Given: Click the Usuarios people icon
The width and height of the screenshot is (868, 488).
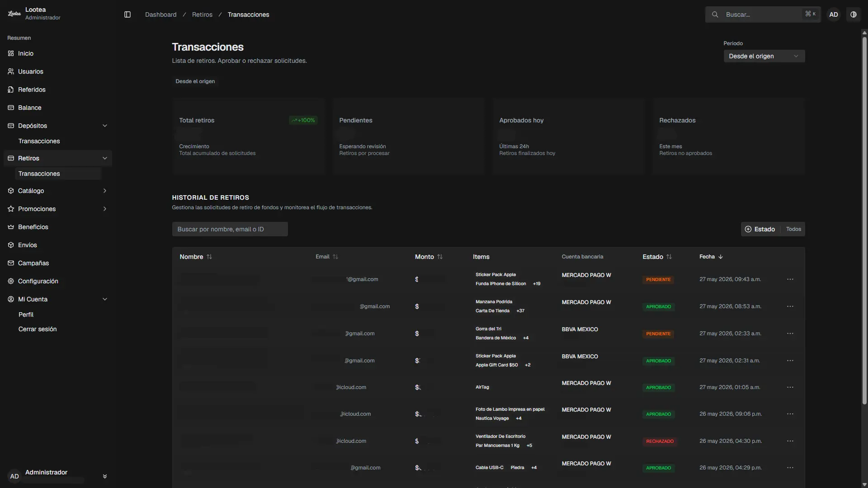Looking at the screenshot, I should 11,71.
